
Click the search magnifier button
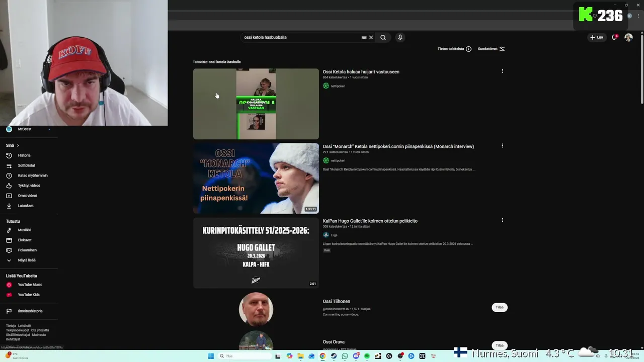click(383, 37)
